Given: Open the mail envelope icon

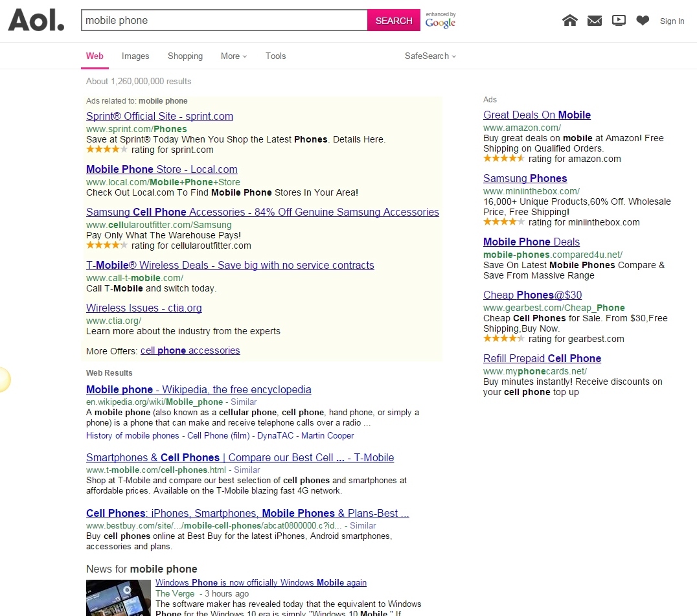Looking at the screenshot, I should click(594, 21).
